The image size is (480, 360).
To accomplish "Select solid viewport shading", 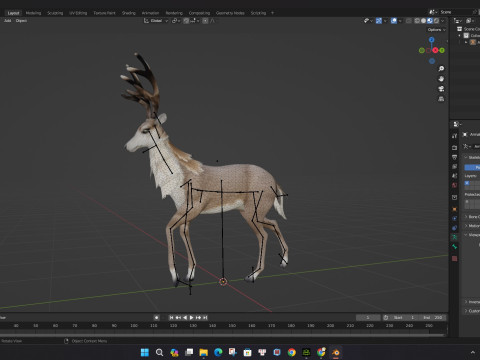I will (423, 21).
